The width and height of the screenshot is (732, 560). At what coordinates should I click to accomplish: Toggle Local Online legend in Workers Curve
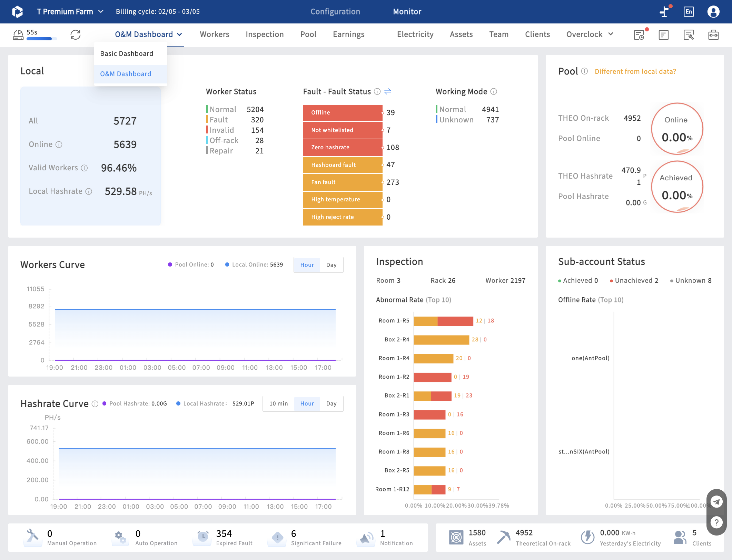pyautogui.click(x=254, y=264)
